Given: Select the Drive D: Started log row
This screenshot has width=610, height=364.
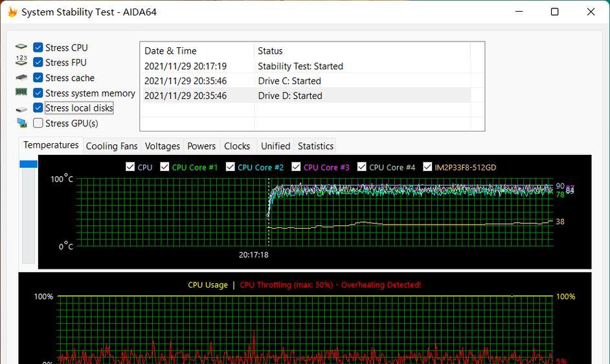Looking at the screenshot, I should click(306, 95).
